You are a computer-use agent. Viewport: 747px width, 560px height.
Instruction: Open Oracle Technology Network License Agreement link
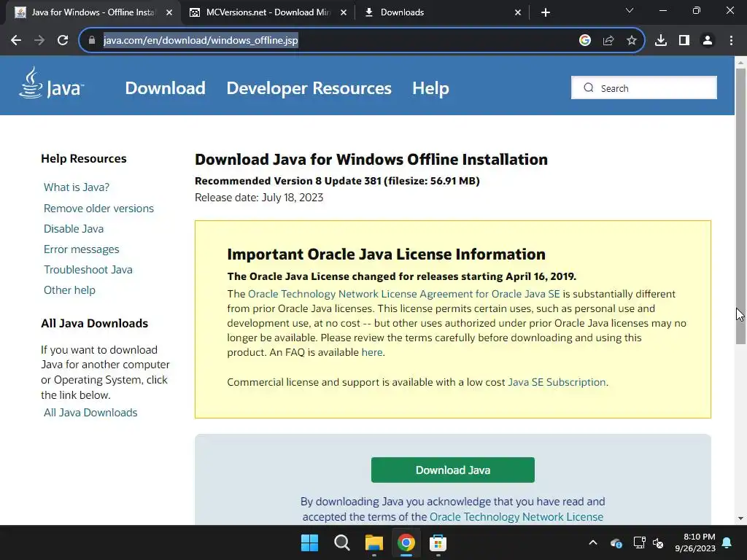tap(404, 294)
